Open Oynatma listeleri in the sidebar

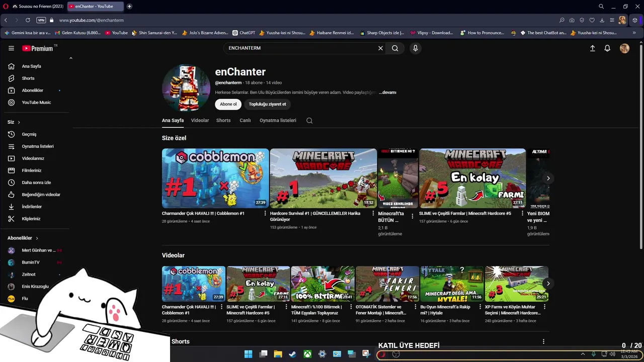click(38, 146)
